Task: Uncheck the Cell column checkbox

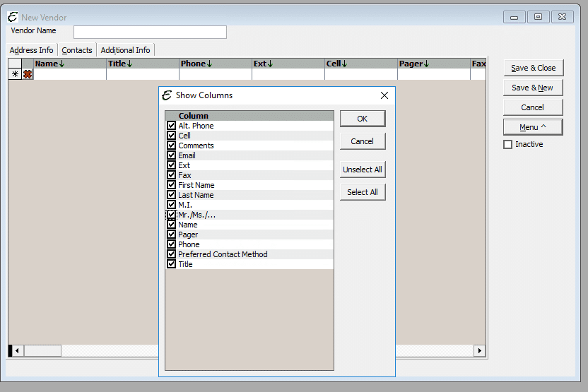Action: pyautogui.click(x=171, y=136)
